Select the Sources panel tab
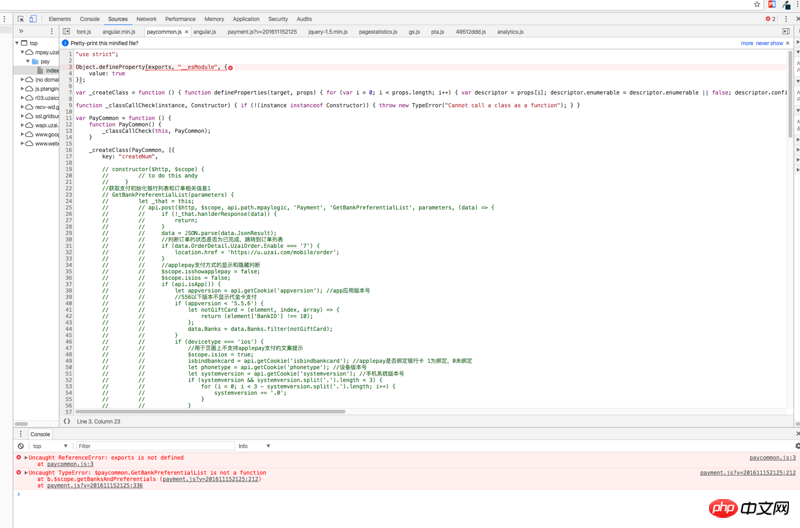 click(x=118, y=19)
